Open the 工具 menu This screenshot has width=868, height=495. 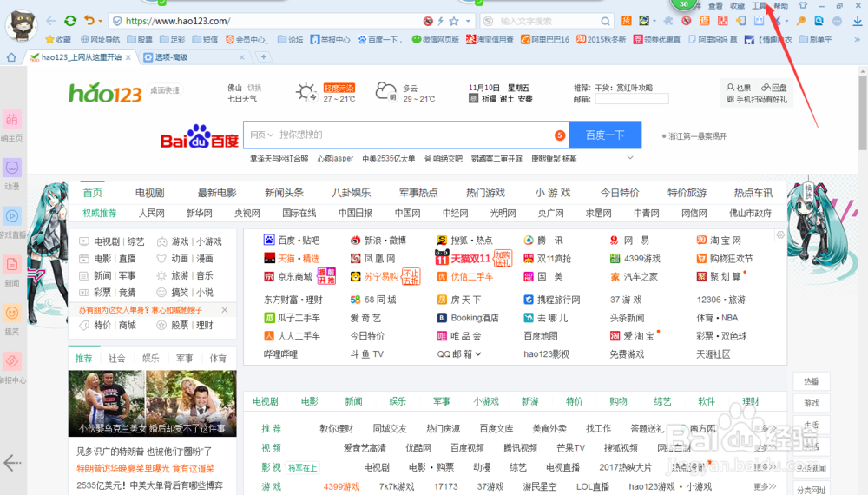tap(759, 5)
